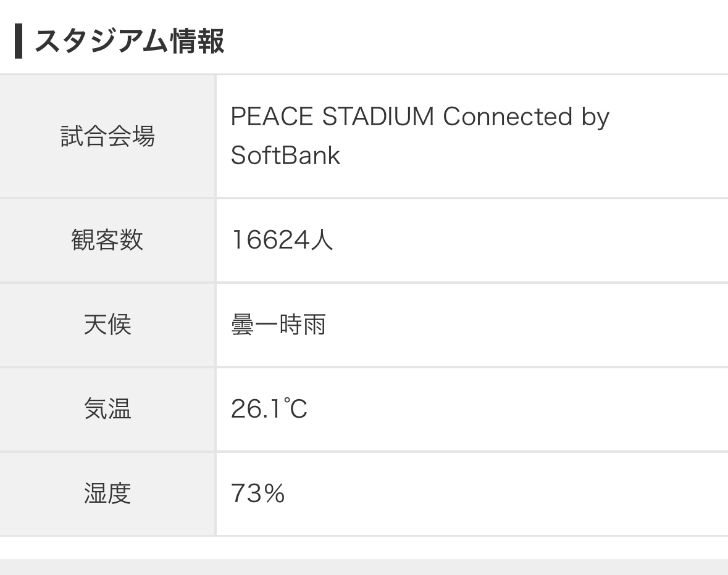
Task: Click the 天候 row label
Action: click(107, 324)
